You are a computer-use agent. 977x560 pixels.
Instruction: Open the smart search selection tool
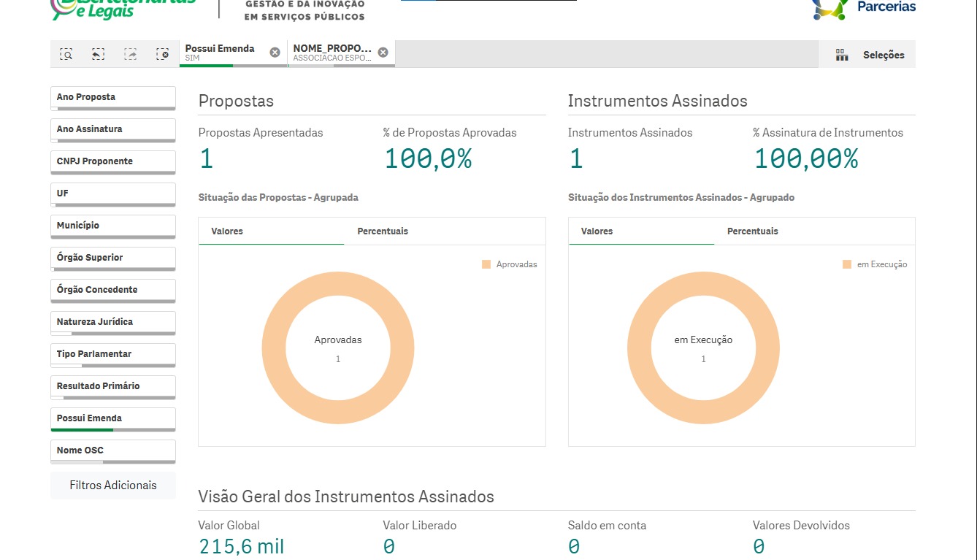[66, 54]
